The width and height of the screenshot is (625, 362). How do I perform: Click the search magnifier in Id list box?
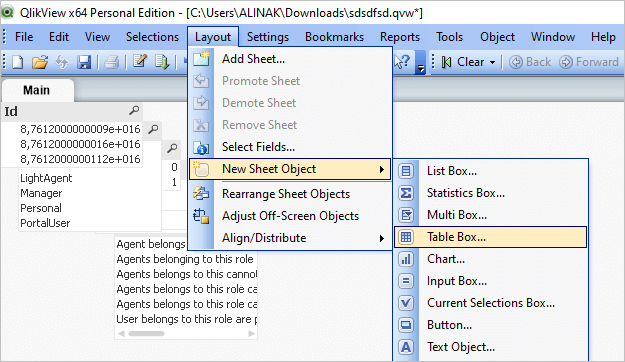[134, 110]
